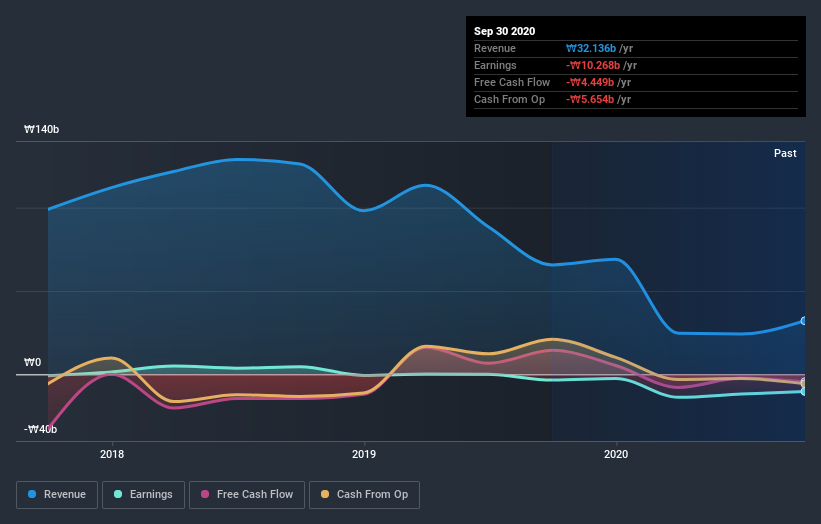Click the 2020 x-axis label
The image size is (821, 524).
click(616, 454)
